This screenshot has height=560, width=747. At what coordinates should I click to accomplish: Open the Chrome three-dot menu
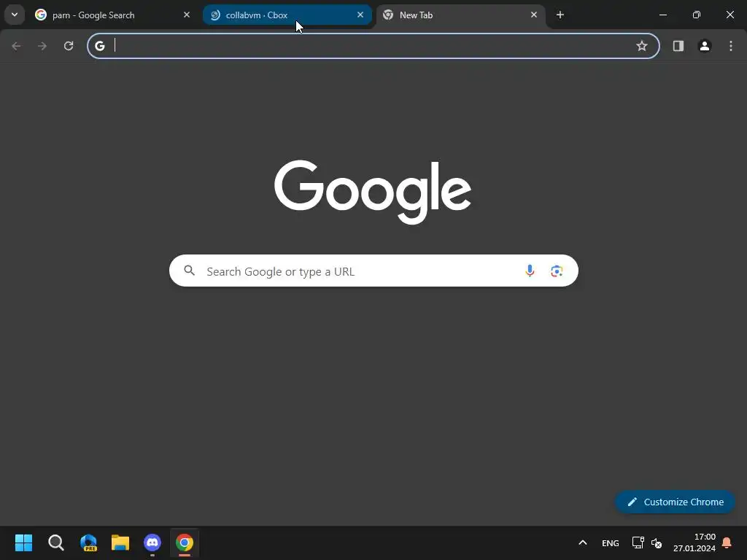(731, 46)
